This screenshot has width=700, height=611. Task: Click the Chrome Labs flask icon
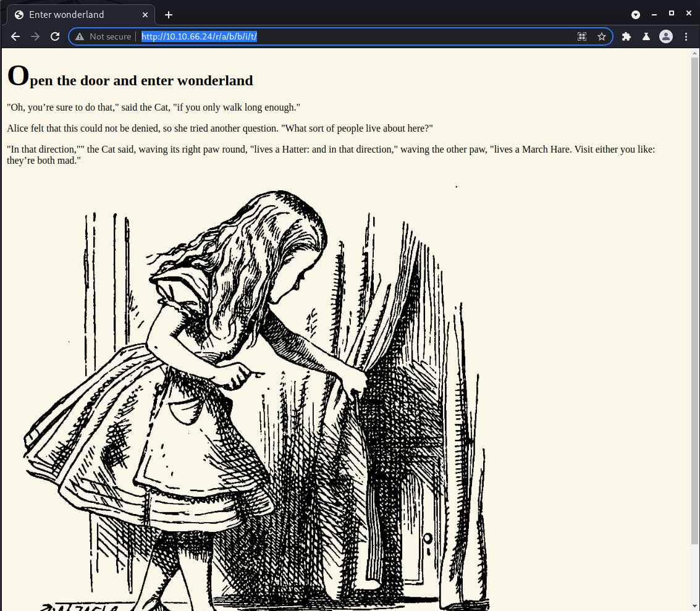(646, 36)
